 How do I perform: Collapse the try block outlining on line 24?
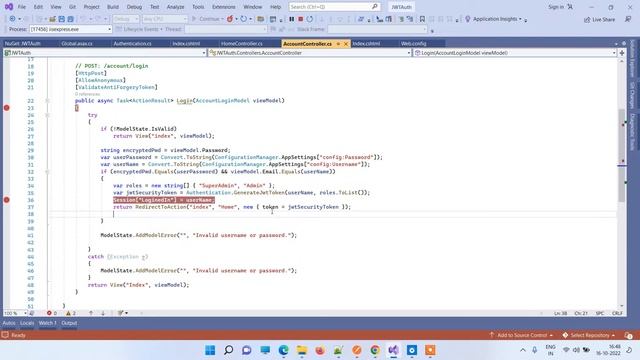tap(47, 115)
